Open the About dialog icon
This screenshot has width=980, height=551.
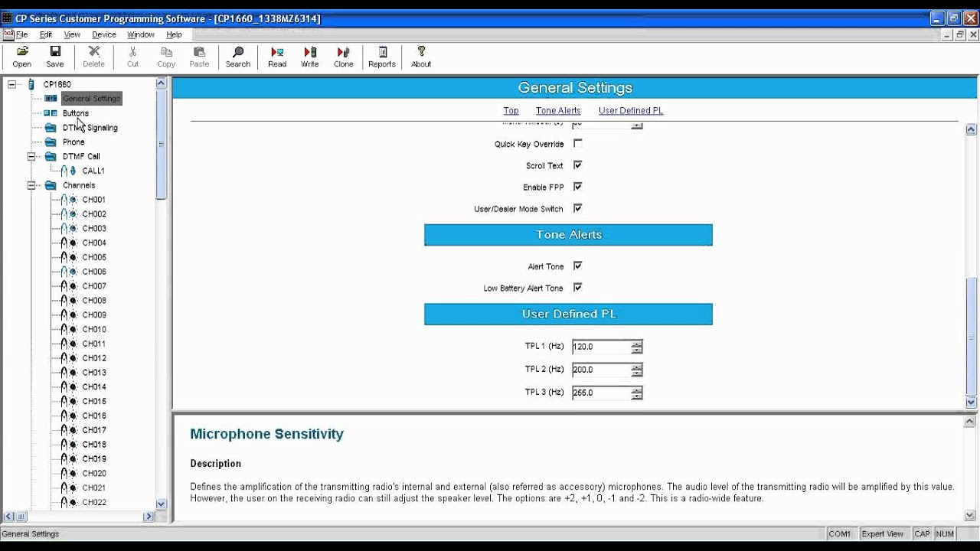(x=421, y=52)
